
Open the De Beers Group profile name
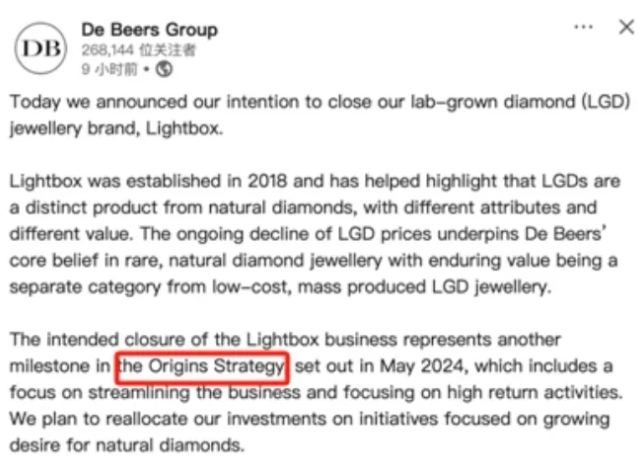pos(149,28)
